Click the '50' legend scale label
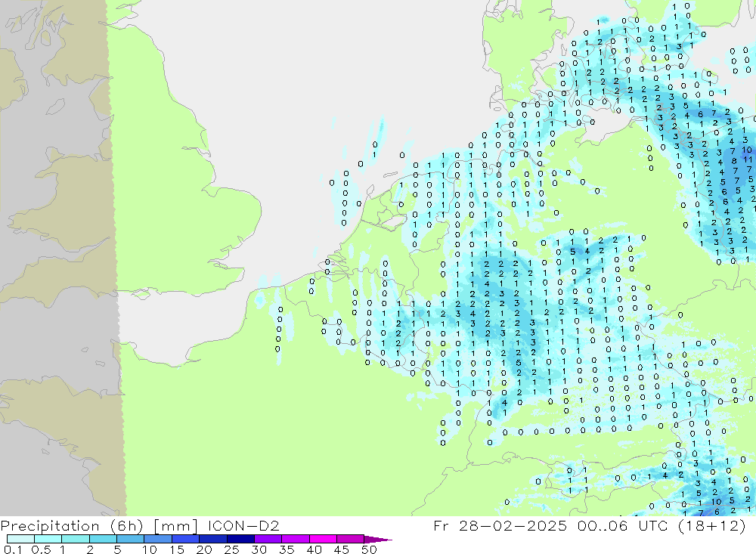Image resolution: width=756 pixels, height=554 pixels. [369, 549]
